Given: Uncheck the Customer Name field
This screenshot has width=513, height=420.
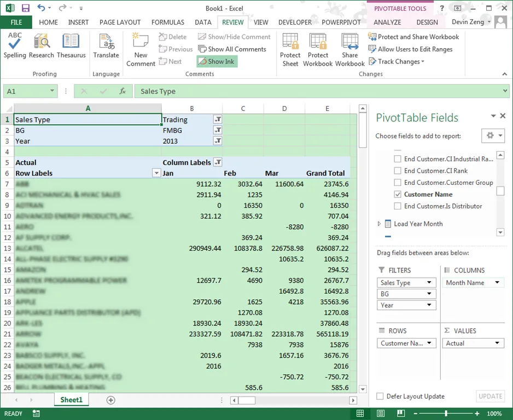Looking at the screenshot, I should coord(398,194).
